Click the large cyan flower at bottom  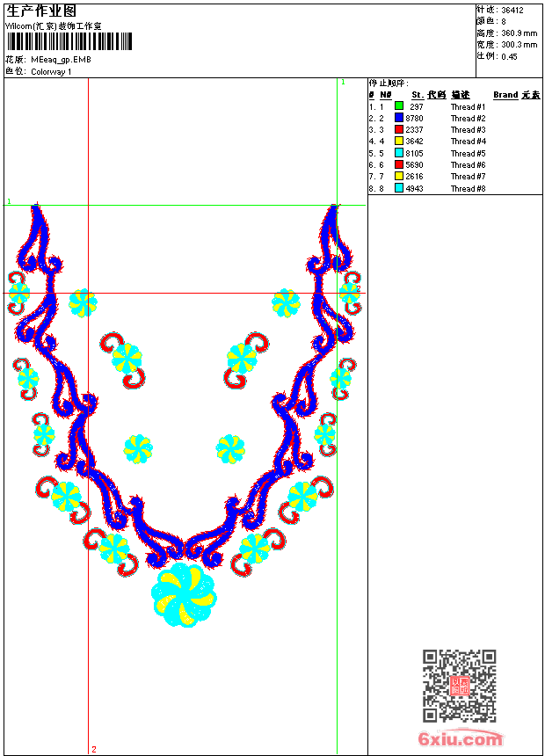184,594
